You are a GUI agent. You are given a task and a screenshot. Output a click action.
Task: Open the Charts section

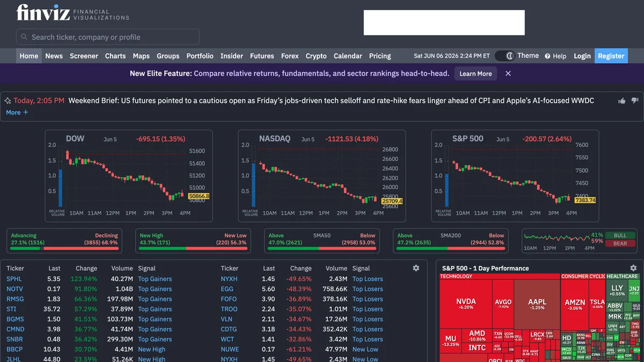pyautogui.click(x=115, y=56)
